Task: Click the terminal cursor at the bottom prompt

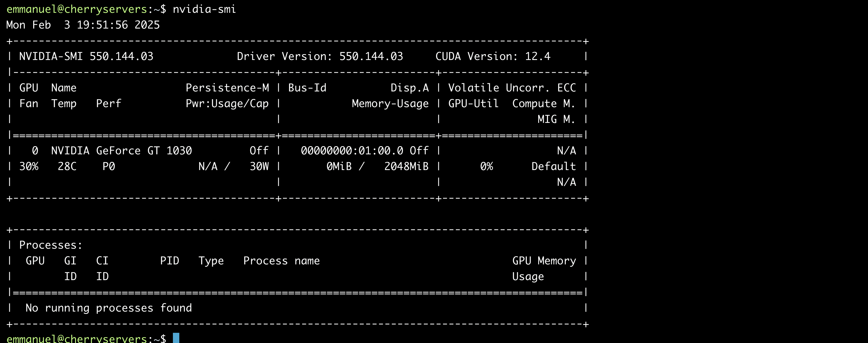Action: tap(176, 337)
